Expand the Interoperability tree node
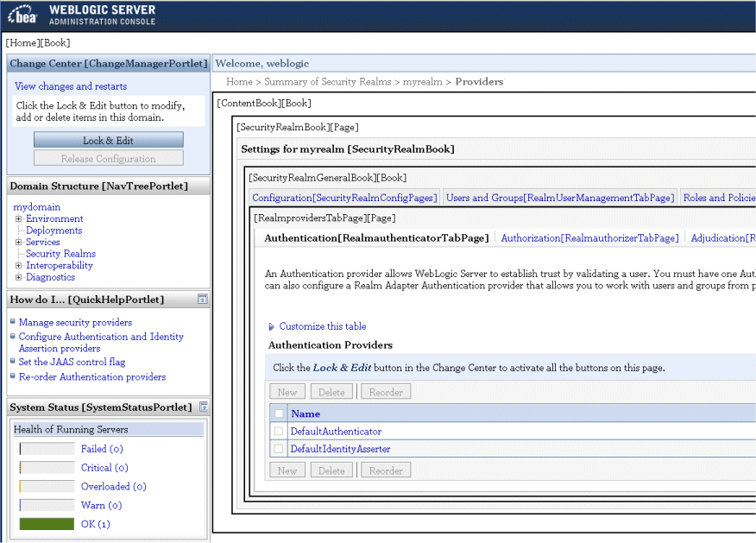This screenshot has height=543, width=756. coord(19,265)
